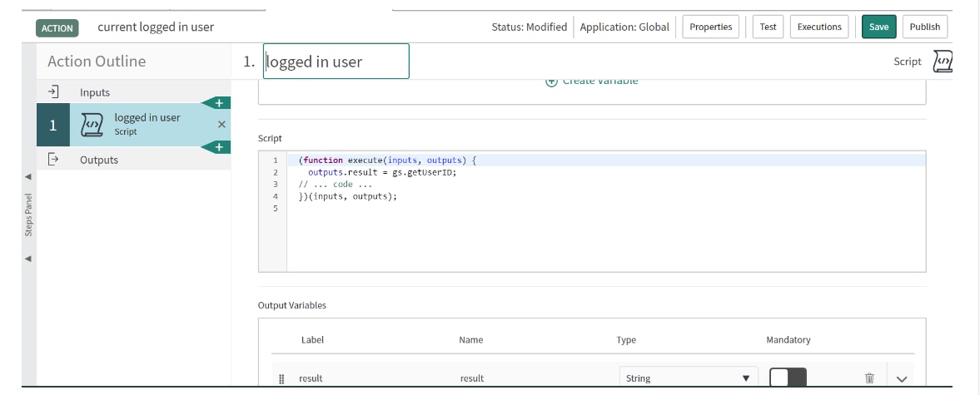
Task: Open the String type dropdown
Action: 689,378
